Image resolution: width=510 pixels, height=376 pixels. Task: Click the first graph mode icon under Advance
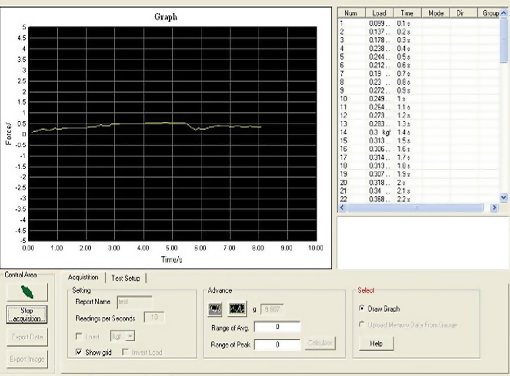pos(215,309)
